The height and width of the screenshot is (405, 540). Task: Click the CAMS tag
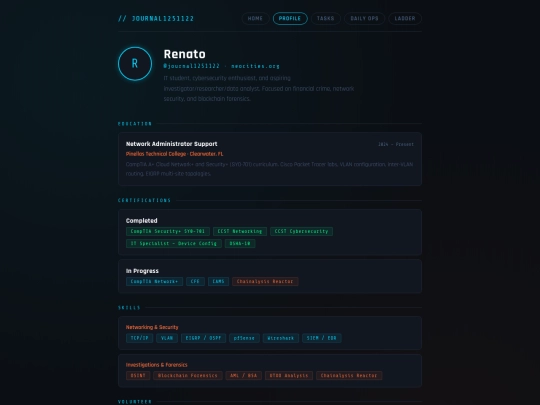coord(218,281)
